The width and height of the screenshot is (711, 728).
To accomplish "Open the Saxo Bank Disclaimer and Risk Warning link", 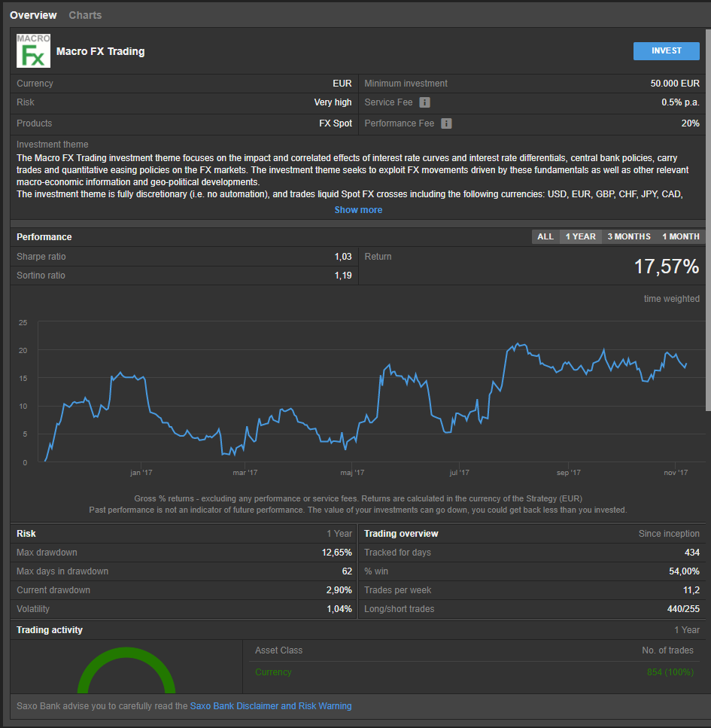I will [x=271, y=706].
